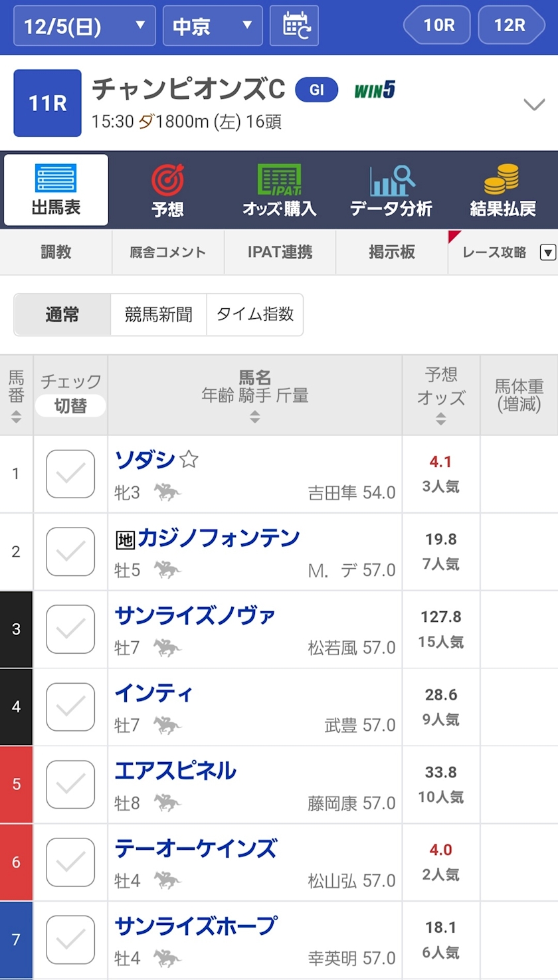Click the horse icon under インティ
This screenshot has height=980, width=558.
coord(167,726)
